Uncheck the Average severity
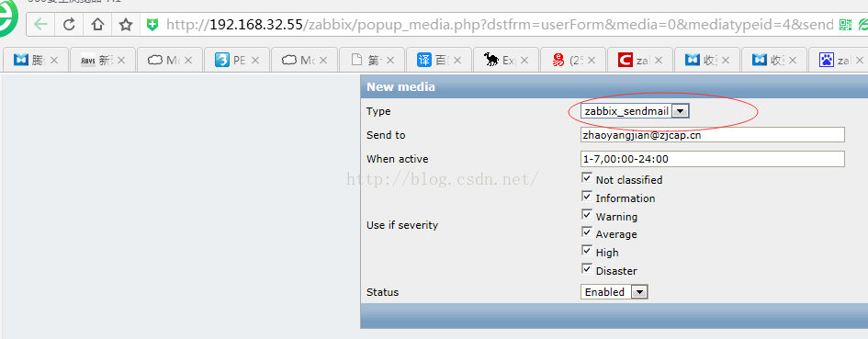Screen dimensions: 868x339 (x=587, y=232)
